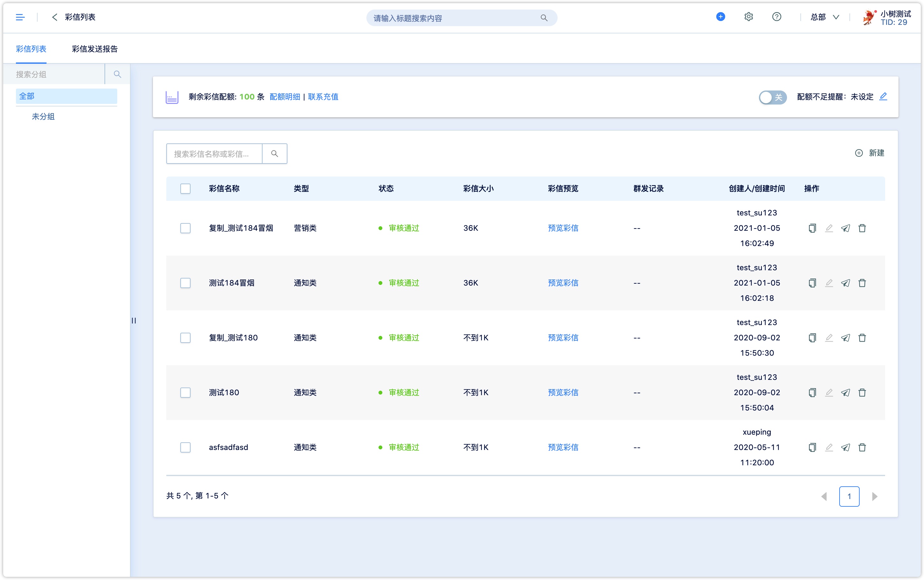Go to previous page arrow
The image size is (924, 580).
824,497
